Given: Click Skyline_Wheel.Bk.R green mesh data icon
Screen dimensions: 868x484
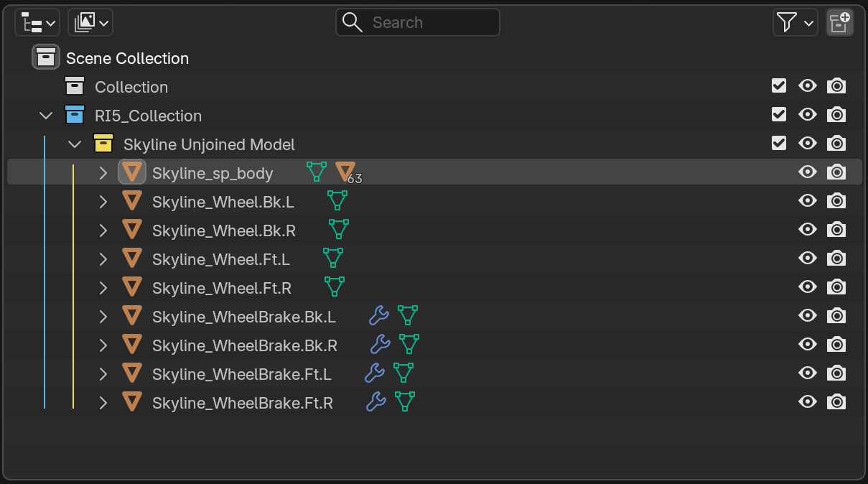Looking at the screenshot, I should coord(338,229).
